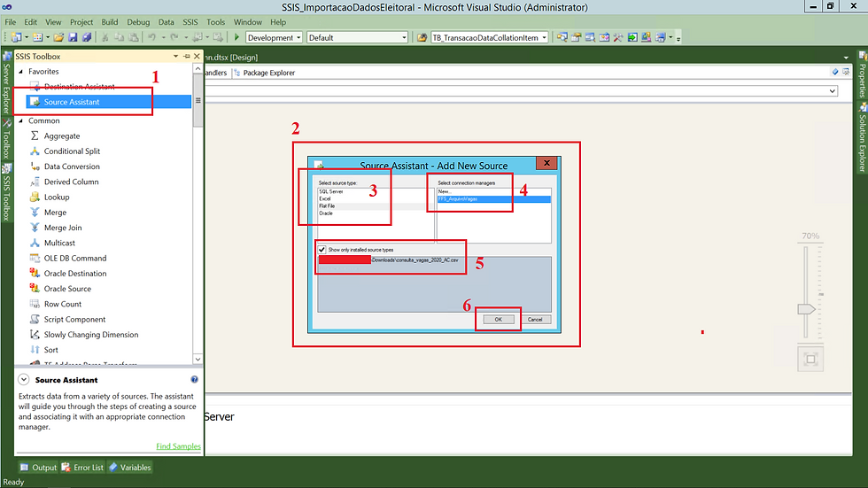Select the Slowly Changing Dimension item
The image size is (868, 488).
[x=91, y=335]
